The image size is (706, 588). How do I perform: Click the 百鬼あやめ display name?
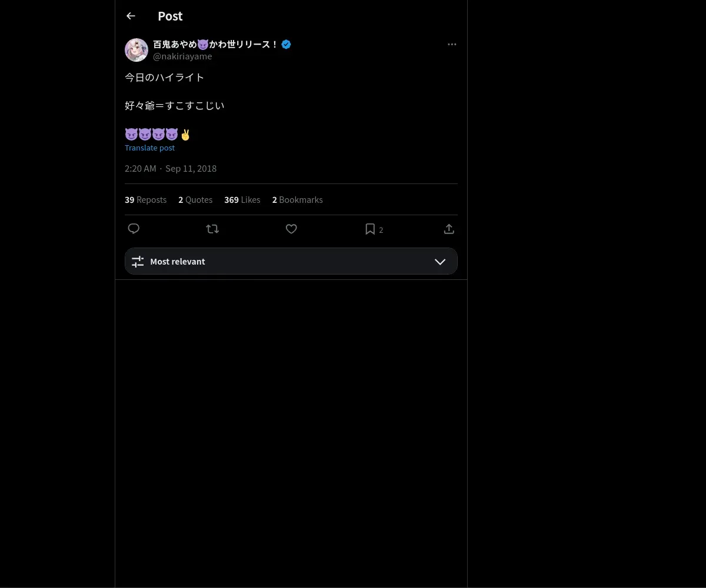(215, 44)
